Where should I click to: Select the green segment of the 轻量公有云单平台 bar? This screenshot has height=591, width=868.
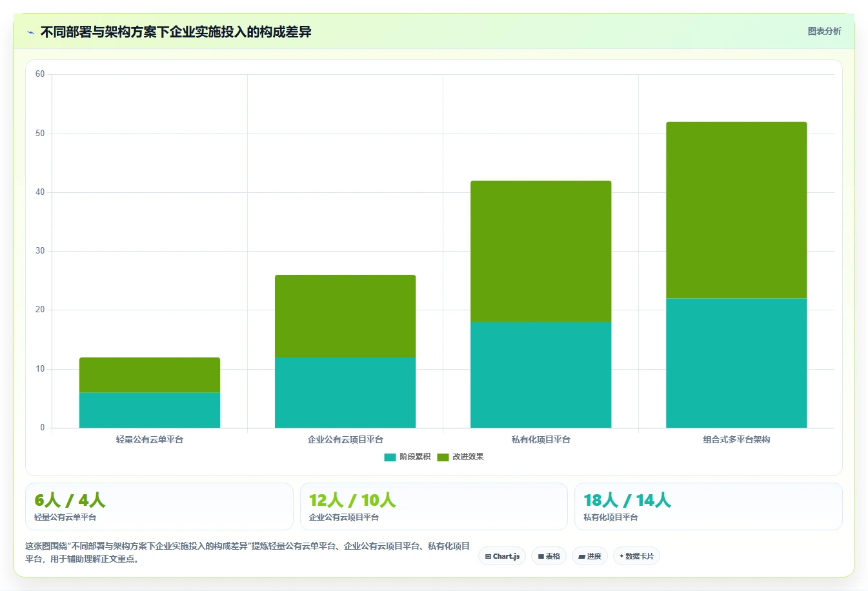tap(150, 375)
